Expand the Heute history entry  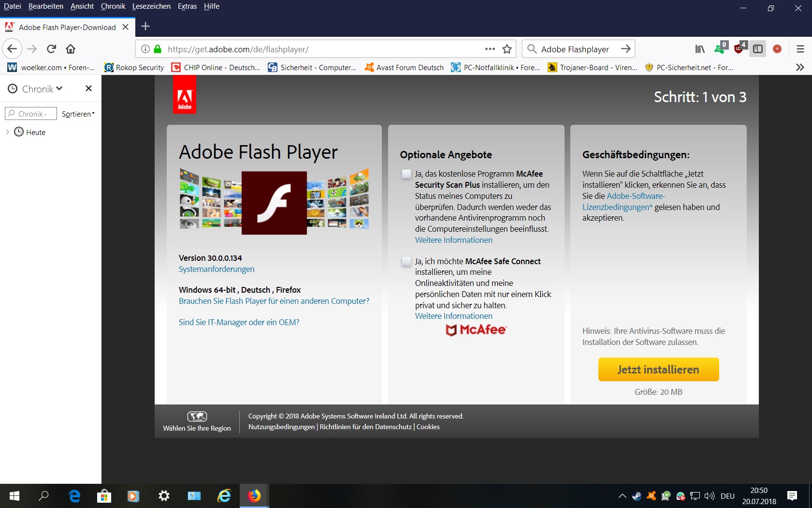pyautogui.click(x=7, y=132)
